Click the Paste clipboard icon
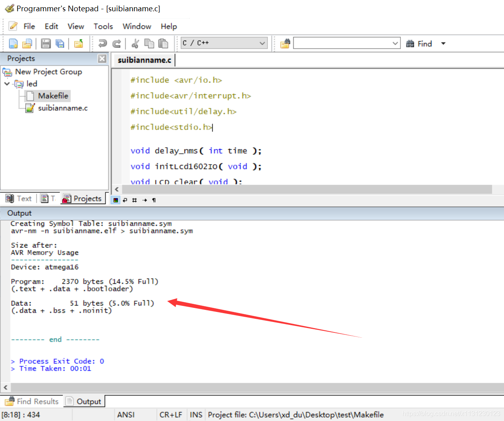Image resolution: width=504 pixels, height=421 pixels. point(163,43)
